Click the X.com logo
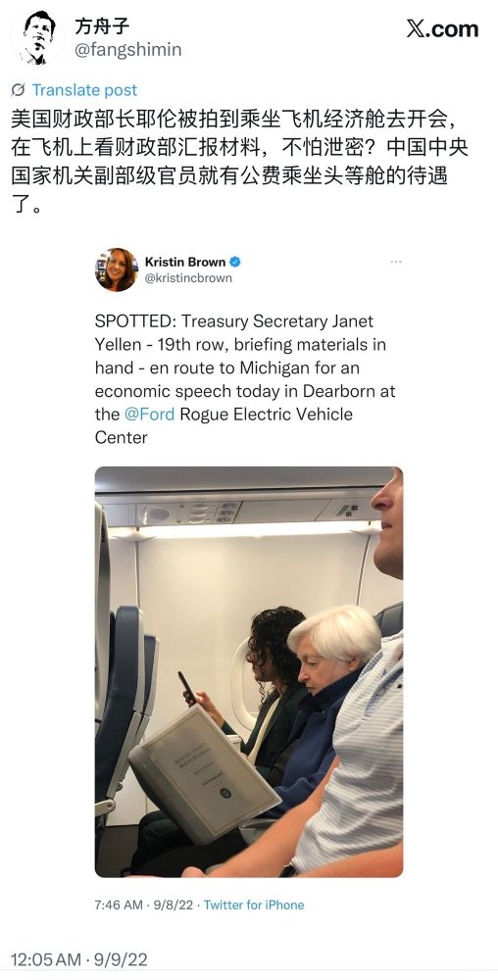This screenshot has height=980, width=498. (x=442, y=28)
